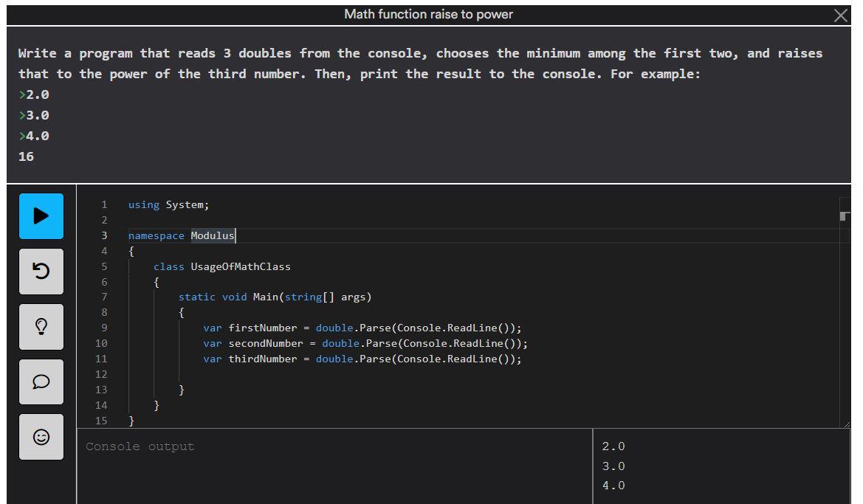Open feedback via the smiley face button

[41, 437]
